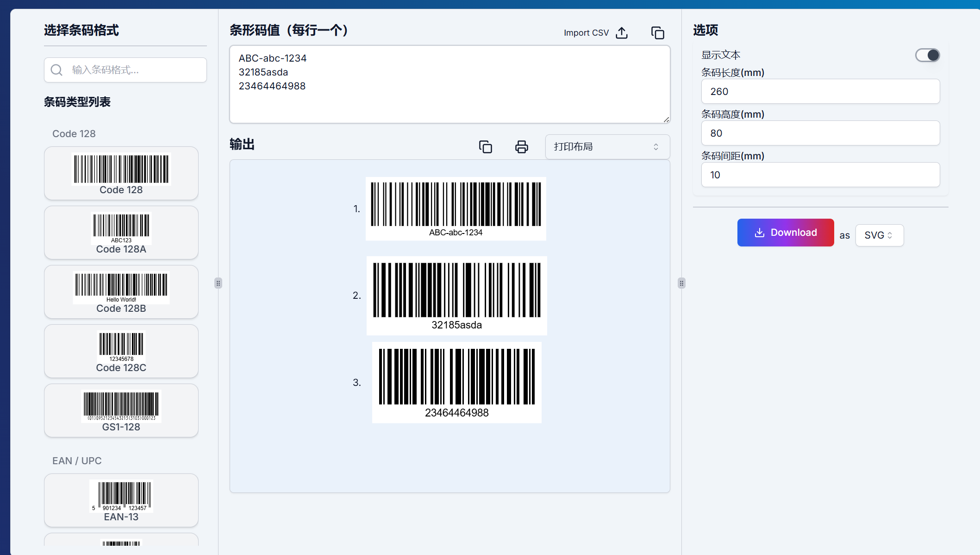Click the left panel resize handle
The image size is (980, 555).
tap(218, 283)
